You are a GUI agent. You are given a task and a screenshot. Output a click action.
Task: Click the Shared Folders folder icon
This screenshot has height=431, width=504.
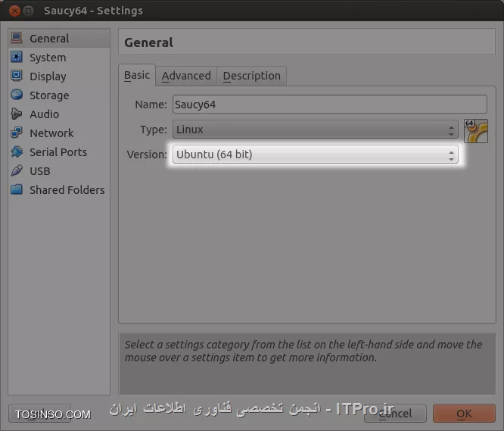coord(17,189)
